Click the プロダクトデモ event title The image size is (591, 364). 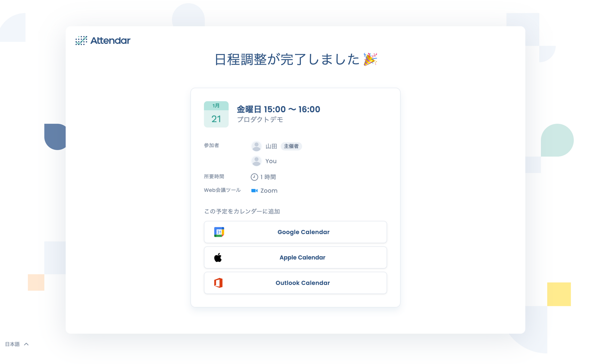pyautogui.click(x=260, y=120)
